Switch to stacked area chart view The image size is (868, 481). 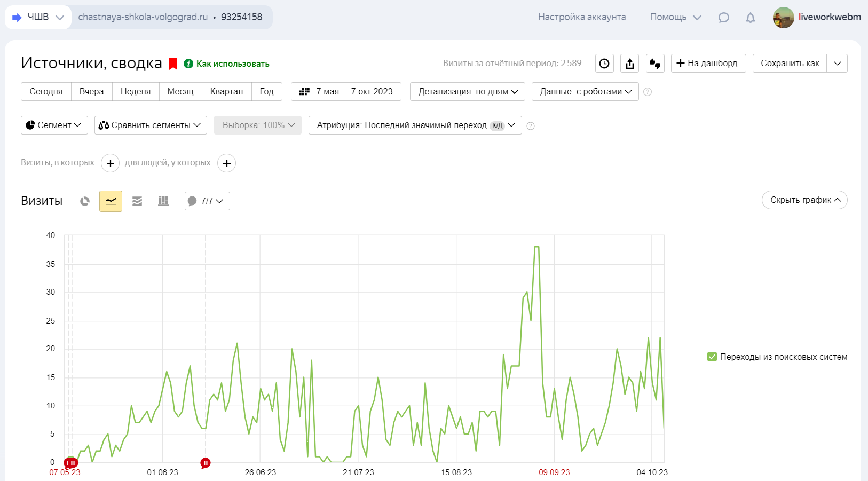tap(137, 201)
